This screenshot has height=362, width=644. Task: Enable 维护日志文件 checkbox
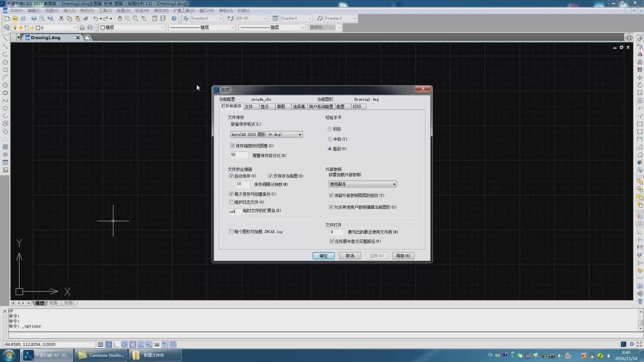coord(231,202)
